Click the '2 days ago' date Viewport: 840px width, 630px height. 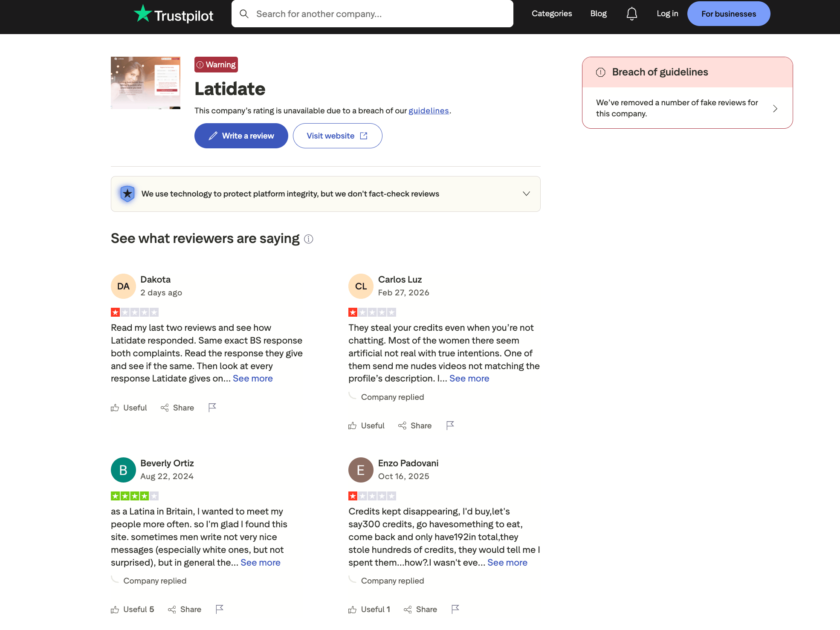pos(161,293)
